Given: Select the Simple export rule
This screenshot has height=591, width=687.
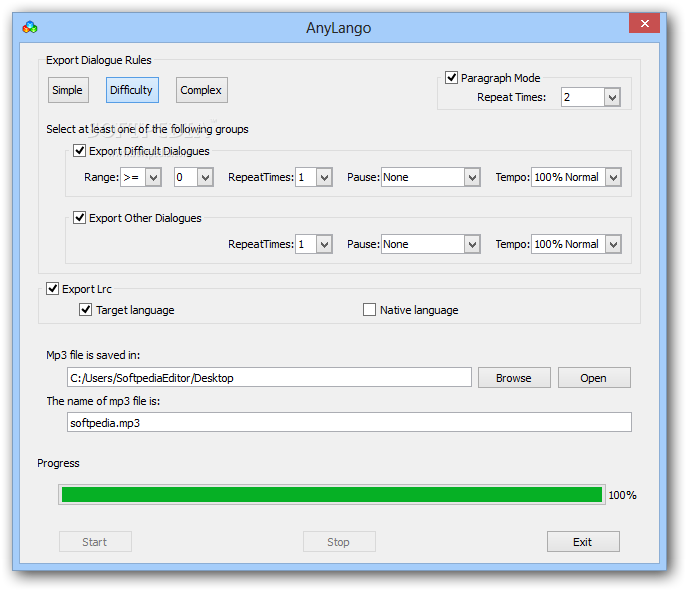Looking at the screenshot, I should pyautogui.click(x=68, y=90).
